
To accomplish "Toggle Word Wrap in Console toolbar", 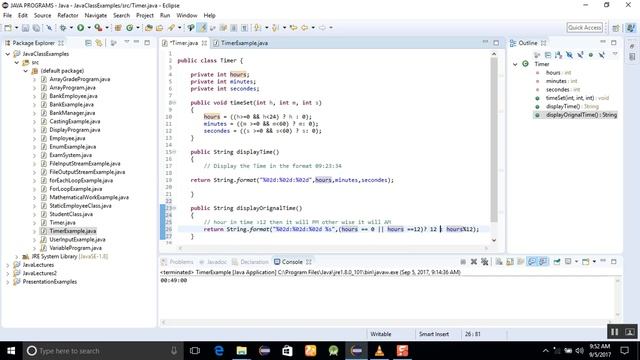I will click(x=520, y=262).
